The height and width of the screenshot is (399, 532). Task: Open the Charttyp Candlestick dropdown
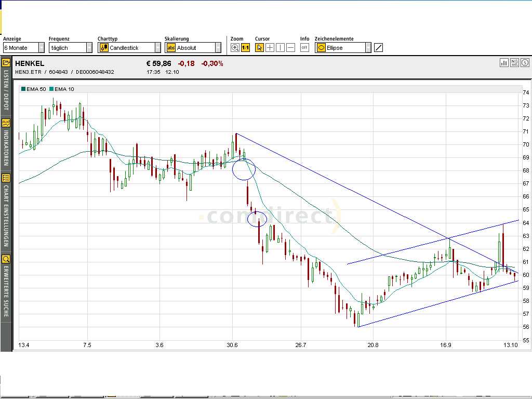click(129, 48)
